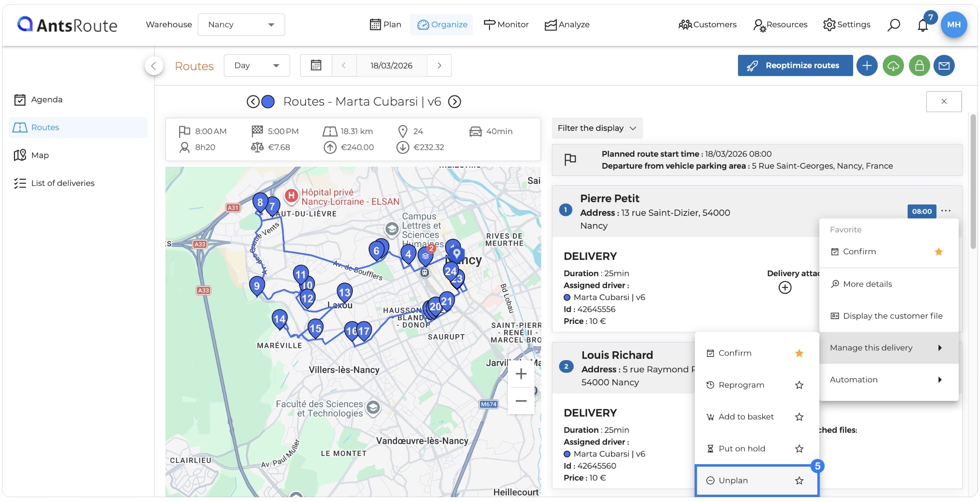Image resolution: width=980 pixels, height=502 pixels.
Task: Click the date field 18/03/2026
Action: pyautogui.click(x=392, y=65)
